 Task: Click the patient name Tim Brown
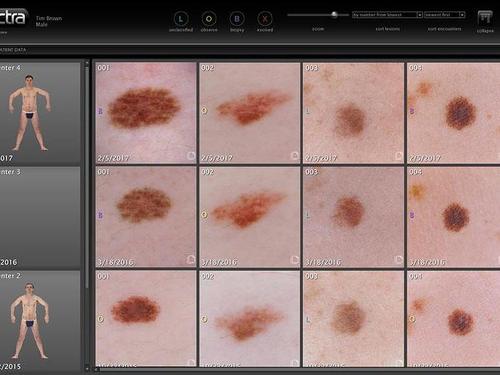pyautogui.click(x=49, y=18)
